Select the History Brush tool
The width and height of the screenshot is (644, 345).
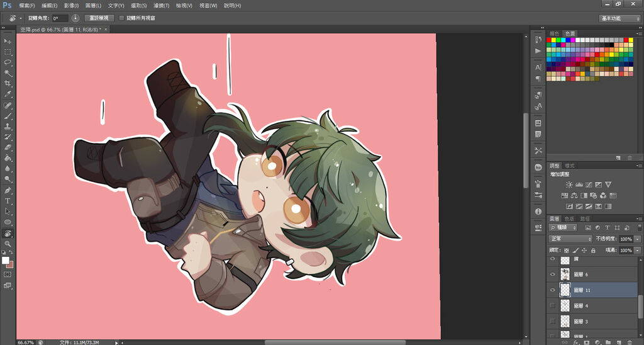(x=8, y=137)
